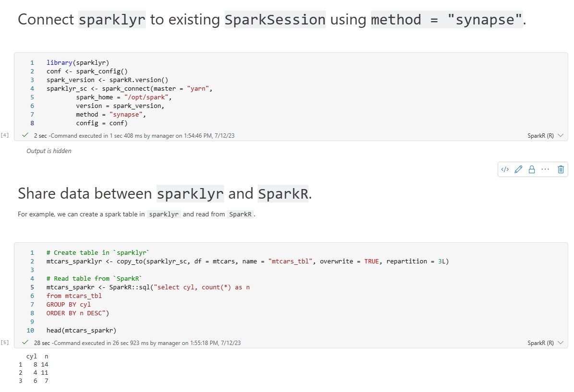Click the green check mark of cell 5

coord(25,342)
